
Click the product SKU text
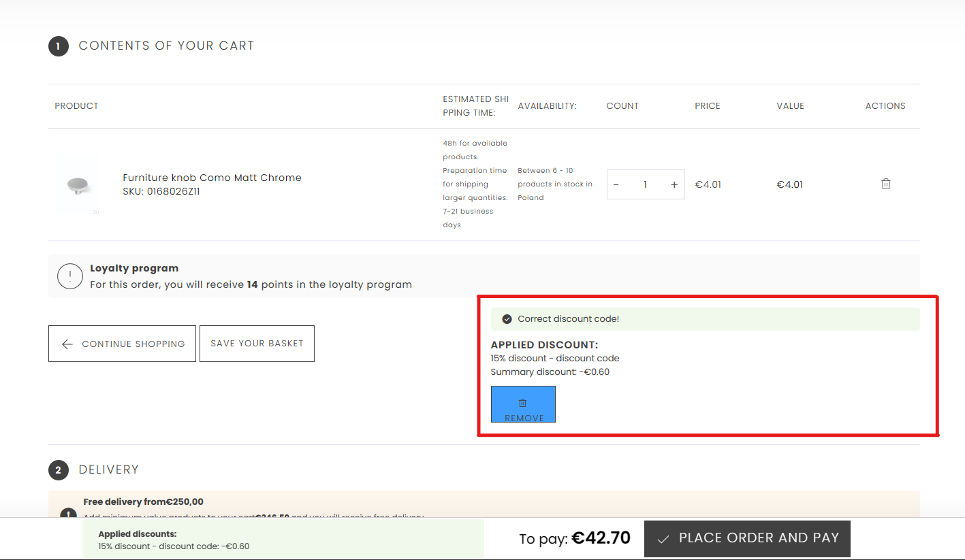click(x=161, y=192)
